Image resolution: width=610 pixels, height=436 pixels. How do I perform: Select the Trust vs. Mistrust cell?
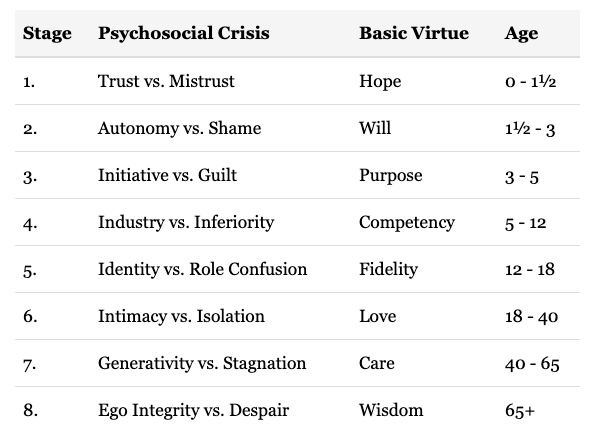(166, 81)
